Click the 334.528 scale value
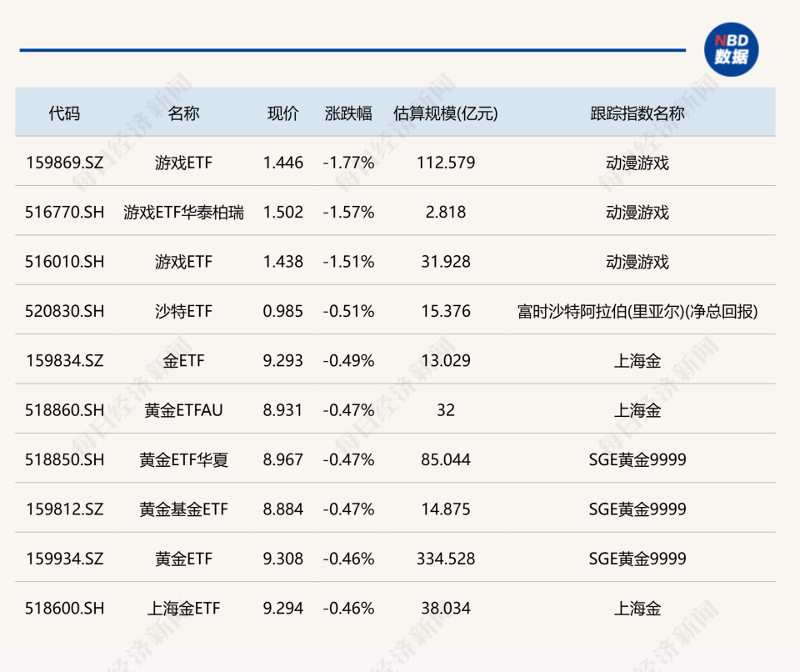This screenshot has width=800, height=672. [x=446, y=559]
